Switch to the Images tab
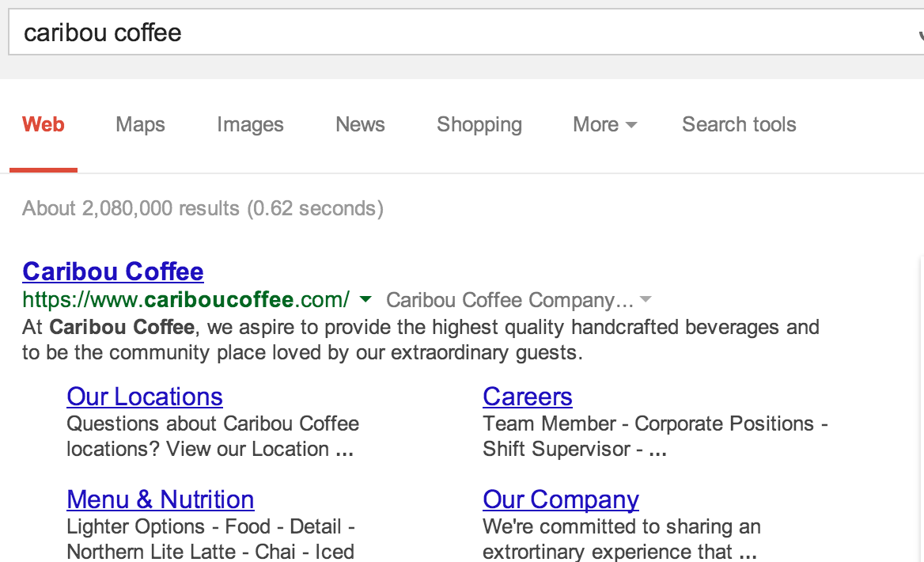The width and height of the screenshot is (924, 562). (250, 124)
